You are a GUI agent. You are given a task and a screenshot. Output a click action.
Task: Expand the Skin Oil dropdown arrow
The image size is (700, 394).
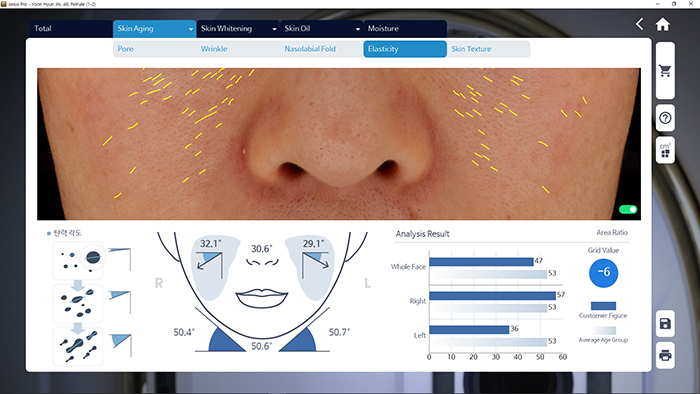358,29
